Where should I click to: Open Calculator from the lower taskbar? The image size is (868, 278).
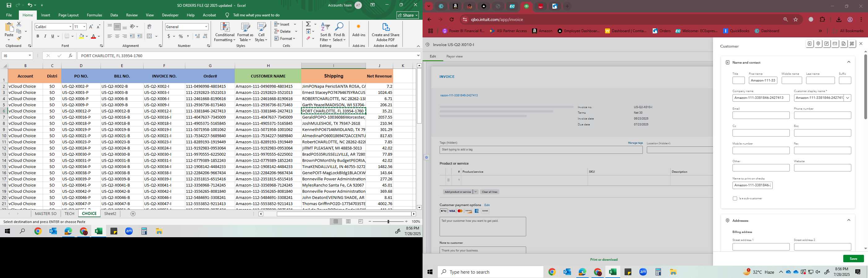[658, 272]
